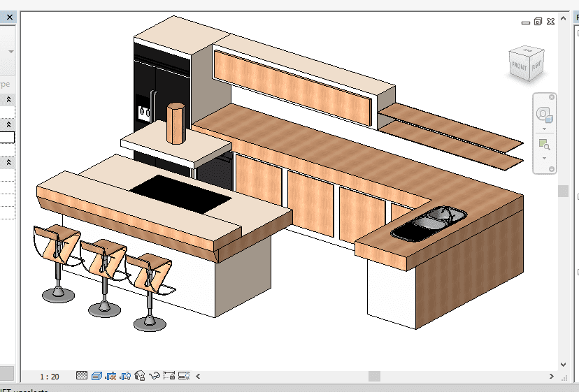579x392 pixels.
Task: Toggle the locked 3D view house icon
Action: 140,376
